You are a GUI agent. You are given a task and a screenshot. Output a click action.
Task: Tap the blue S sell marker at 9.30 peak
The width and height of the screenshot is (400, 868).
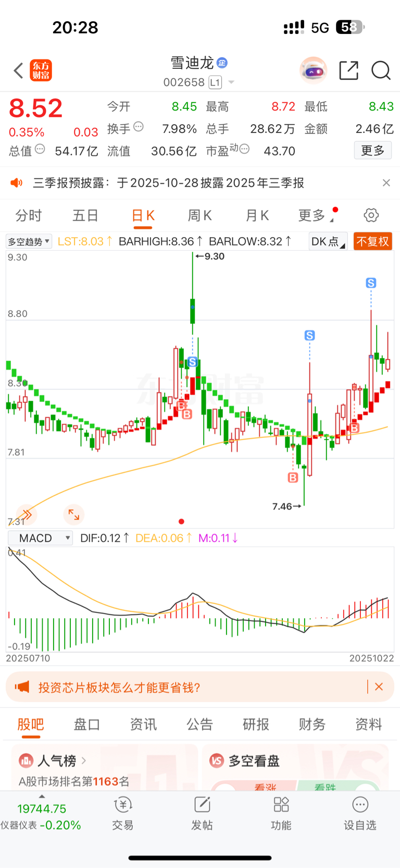coord(192,362)
